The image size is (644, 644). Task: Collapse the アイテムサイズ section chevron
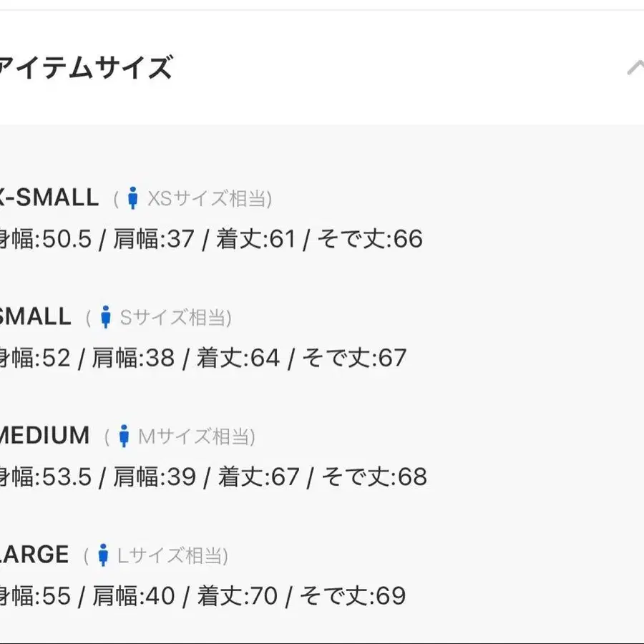pyautogui.click(x=635, y=68)
